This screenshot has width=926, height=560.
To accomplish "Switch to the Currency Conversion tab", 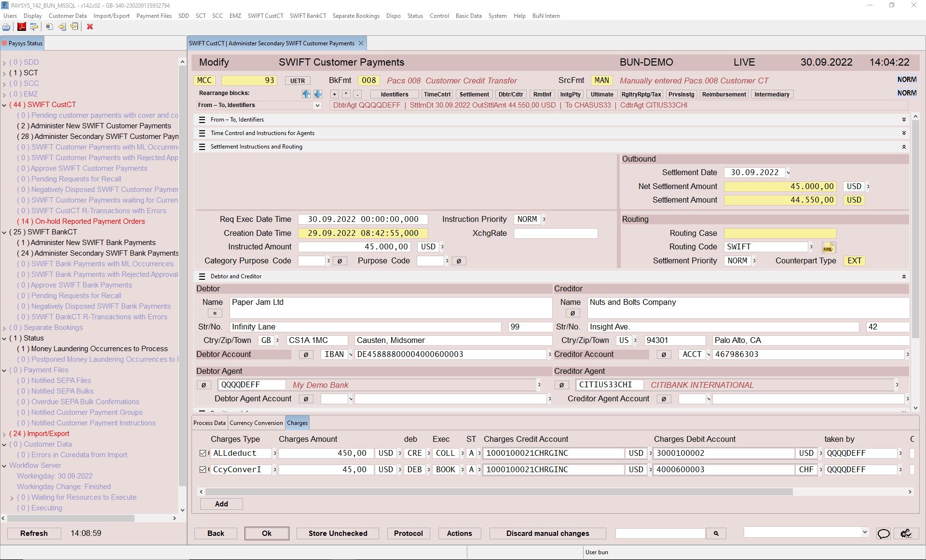I will pyautogui.click(x=256, y=423).
